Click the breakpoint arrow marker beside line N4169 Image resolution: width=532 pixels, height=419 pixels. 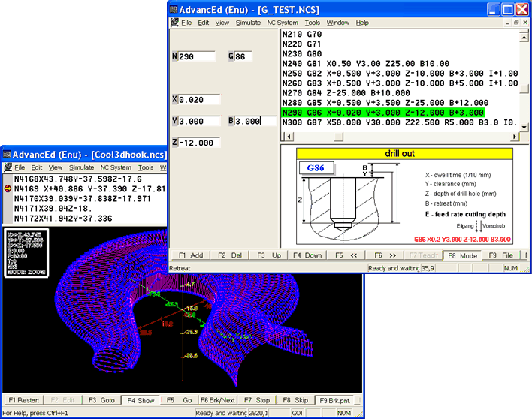coord(8,188)
